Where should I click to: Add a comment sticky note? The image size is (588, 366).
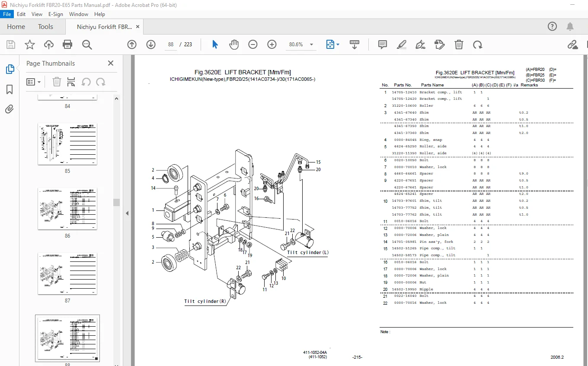[x=383, y=45]
